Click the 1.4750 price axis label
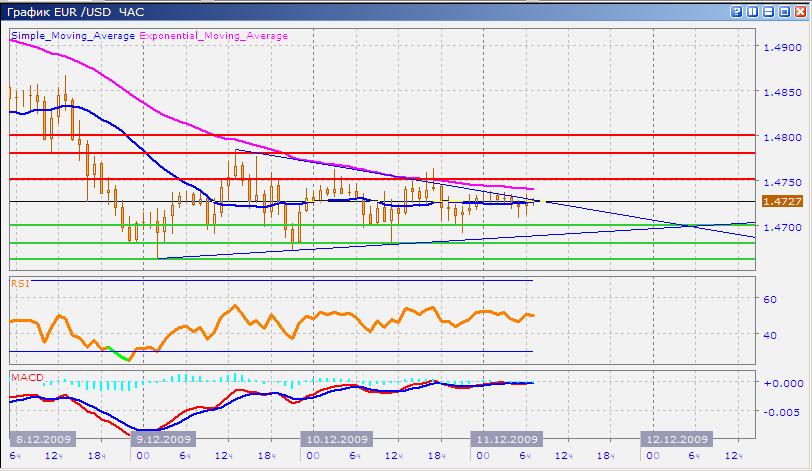This screenshot has height=471, width=812. (x=782, y=182)
